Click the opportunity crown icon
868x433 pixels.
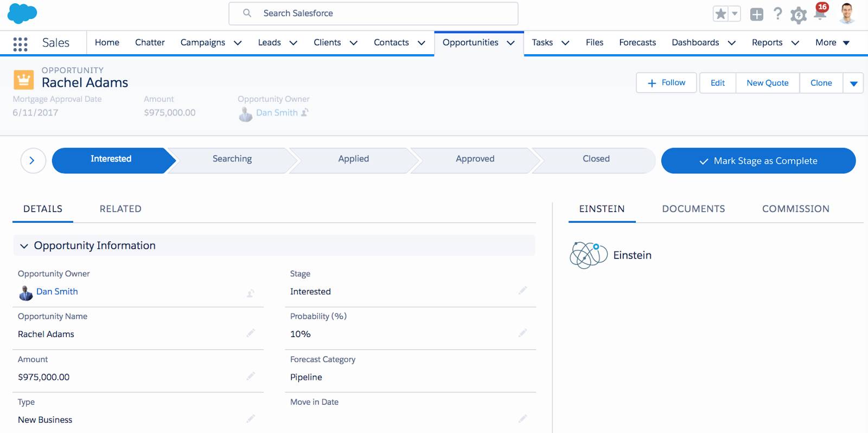[23, 80]
